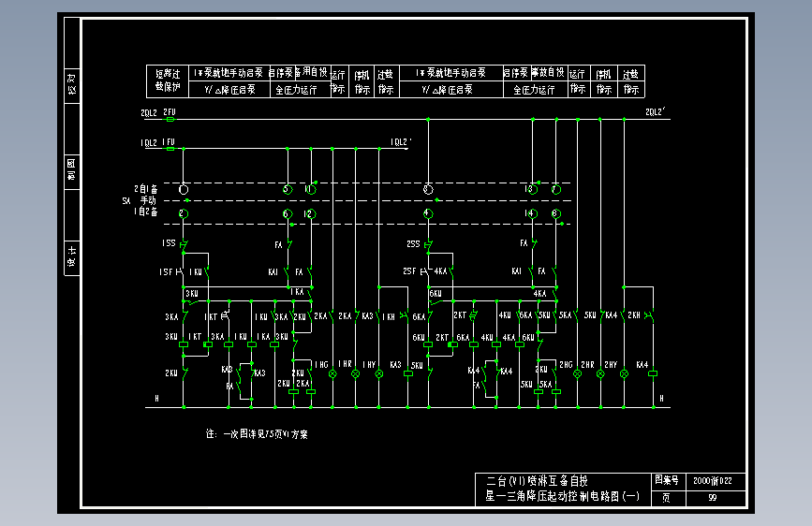The width and height of the screenshot is (812, 526).
Task: Click the 1SF start button label
Action: click(x=166, y=271)
